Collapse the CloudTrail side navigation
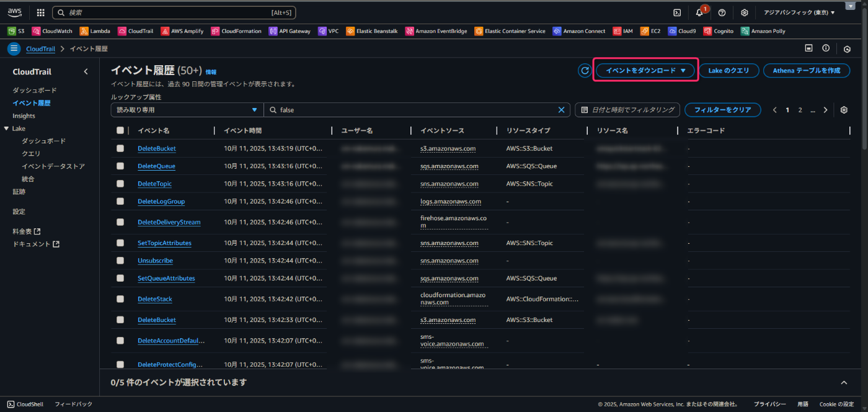 pos(86,72)
